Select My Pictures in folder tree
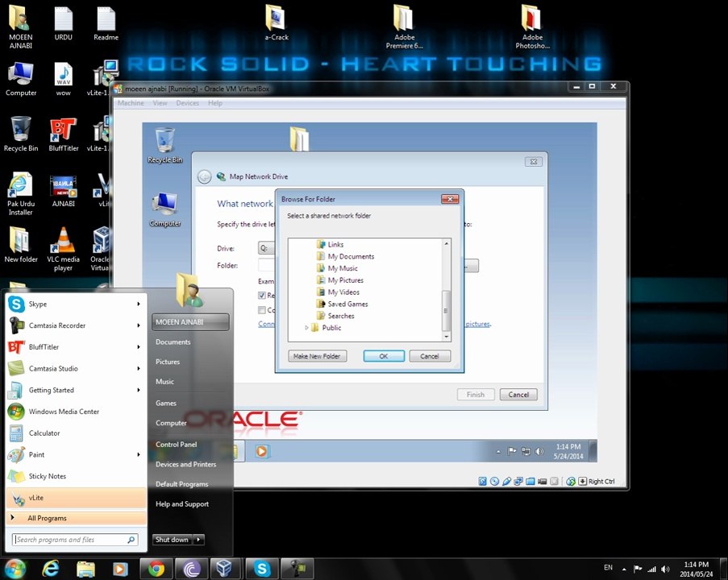 point(345,280)
